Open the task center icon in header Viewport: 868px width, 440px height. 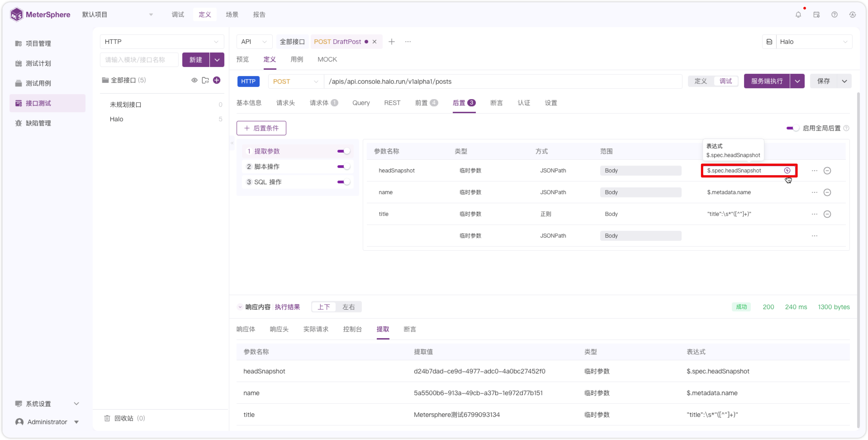click(x=816, y=14)
